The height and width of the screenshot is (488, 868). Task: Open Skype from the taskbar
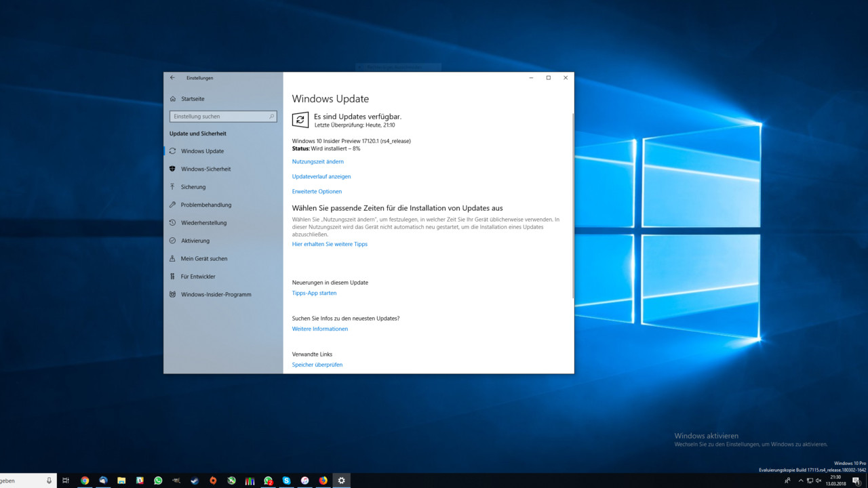286,481
